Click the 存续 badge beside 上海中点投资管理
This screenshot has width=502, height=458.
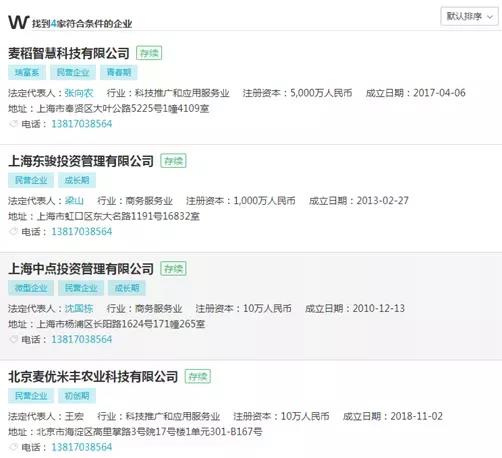(173, 269)
